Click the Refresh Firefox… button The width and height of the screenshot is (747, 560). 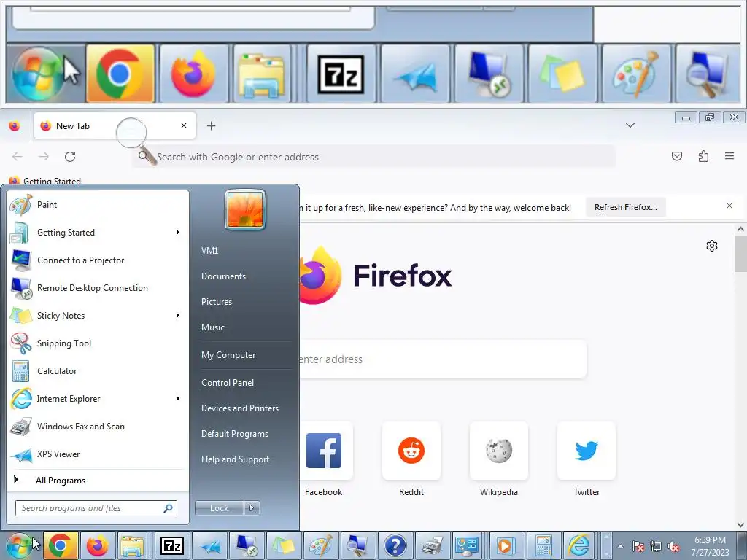pos(625,207)
